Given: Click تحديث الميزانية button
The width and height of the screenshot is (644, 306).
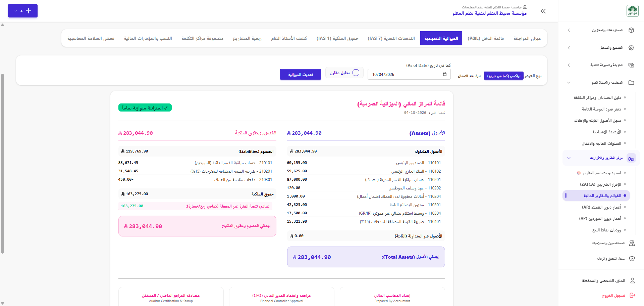Looking at the screenshot, I should (301, 74).
